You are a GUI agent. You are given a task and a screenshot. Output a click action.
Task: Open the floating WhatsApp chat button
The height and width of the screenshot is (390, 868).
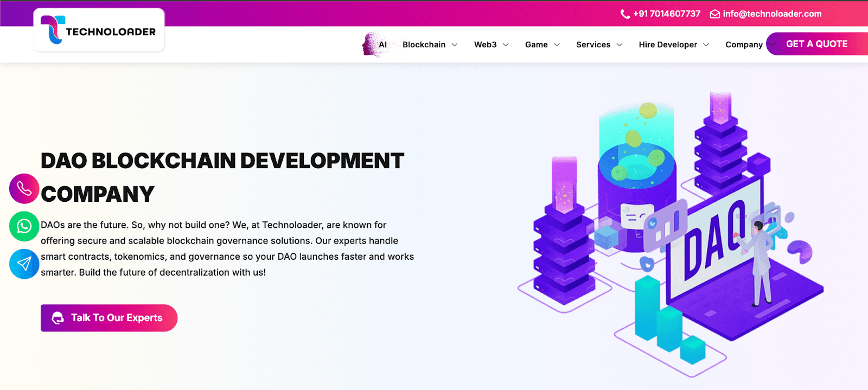[24, 226]
